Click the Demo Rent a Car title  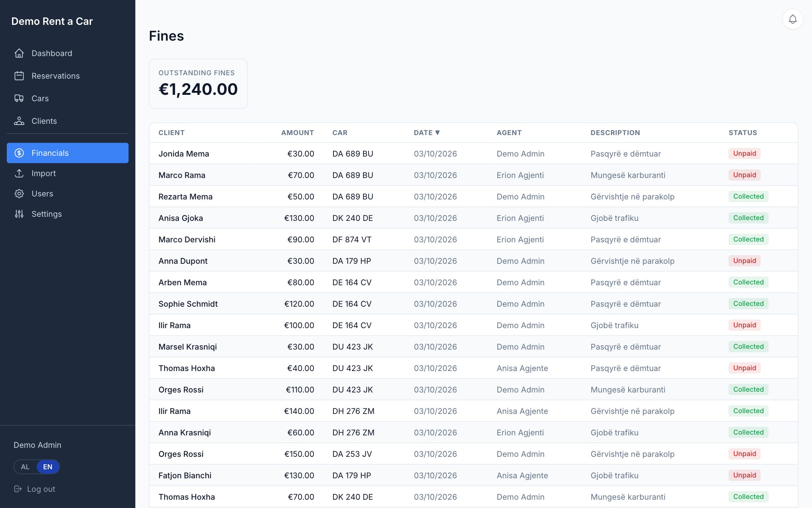(52, 21)
